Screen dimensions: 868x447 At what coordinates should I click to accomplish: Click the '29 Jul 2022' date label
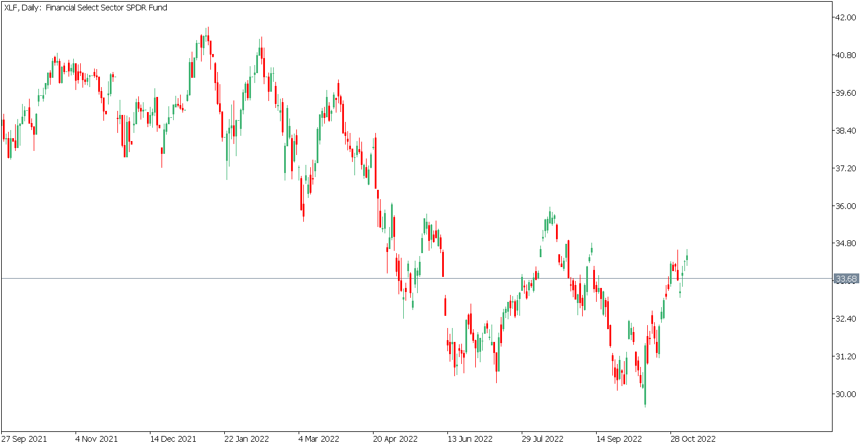(x=543, y=439)
